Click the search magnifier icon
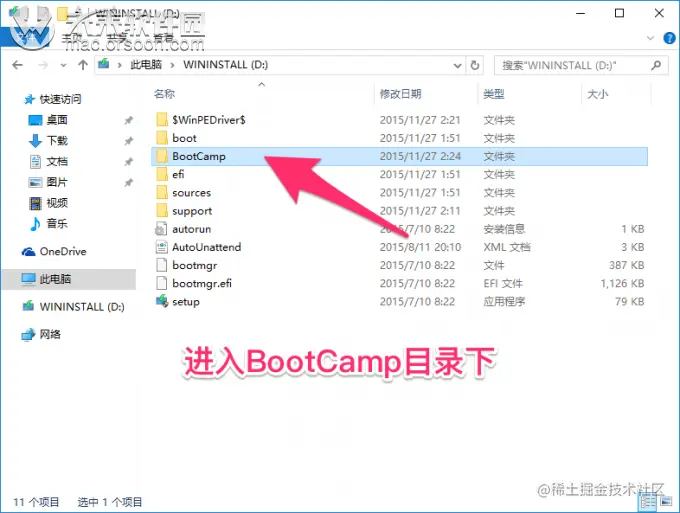 pyautogui.click(x=656, y=65)
